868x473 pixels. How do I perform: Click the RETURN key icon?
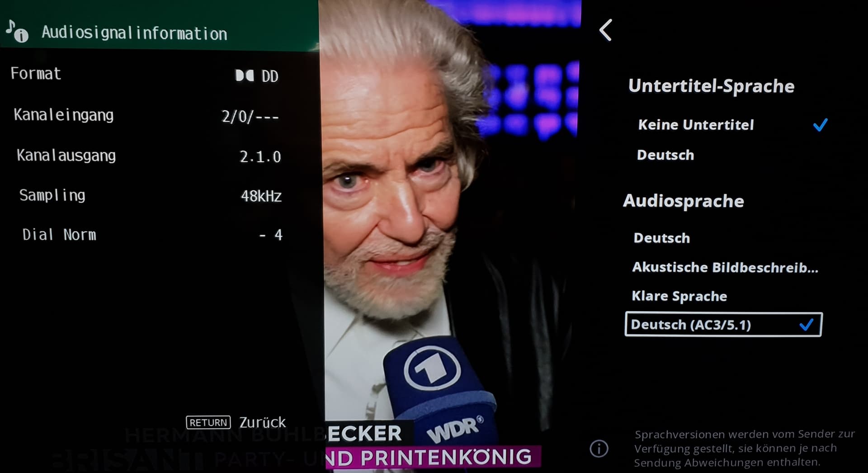(208, 422)
